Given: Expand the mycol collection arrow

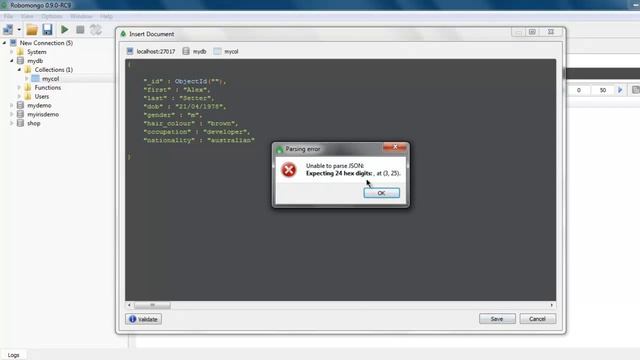Looking at the screenshot, I should 27,78.
